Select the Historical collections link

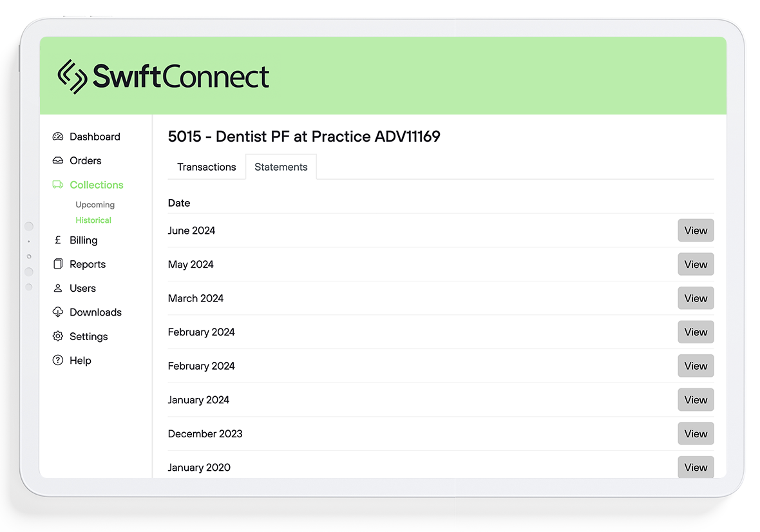point(93,220)
